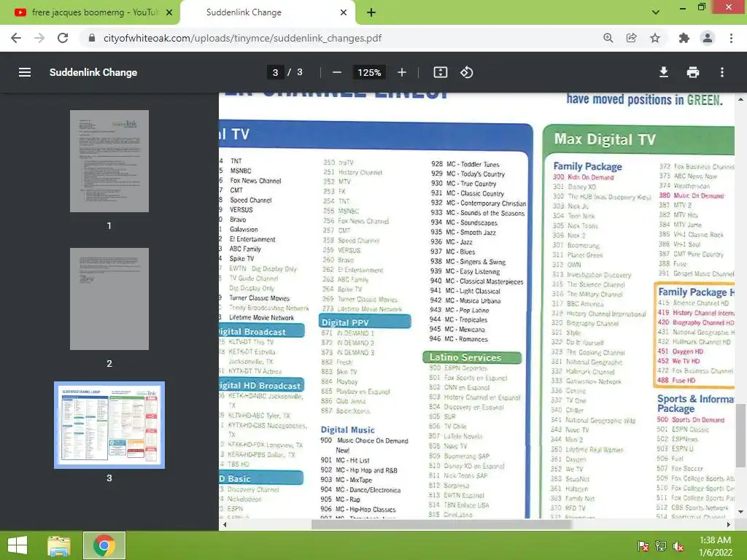Click the scroll up arrow
This screenshot has height=560, width=747.
tap(740, 99)
